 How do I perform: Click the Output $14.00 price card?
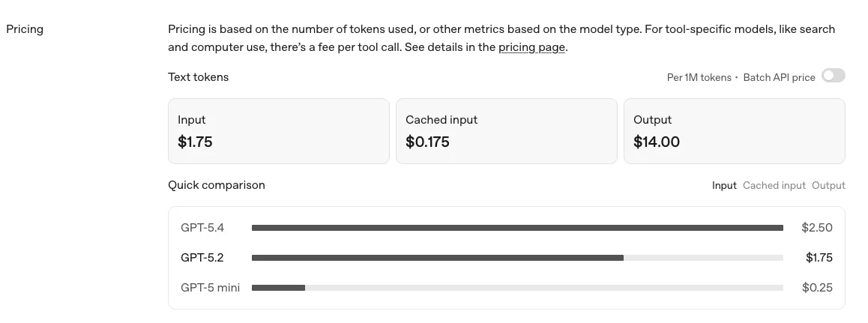coord(734,131)
